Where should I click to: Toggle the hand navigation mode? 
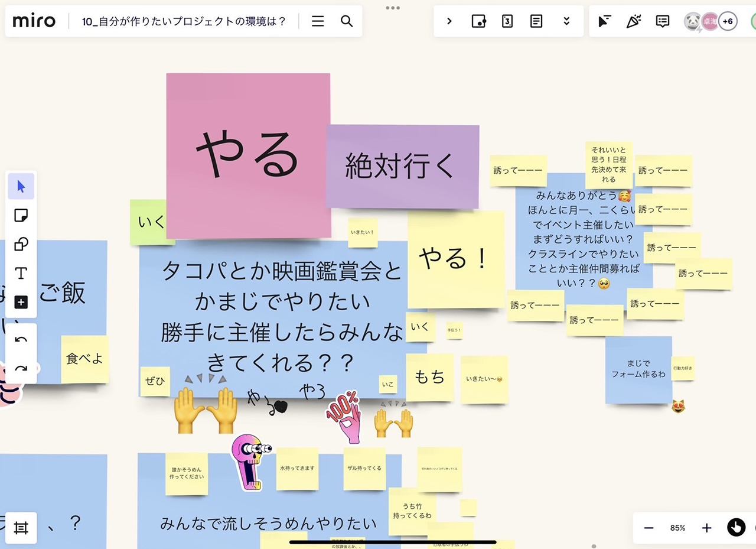(736, 527)
